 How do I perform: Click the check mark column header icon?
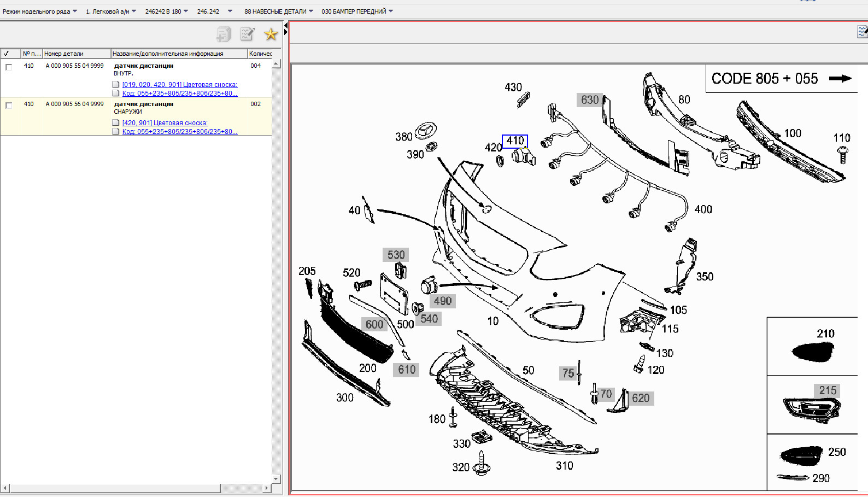7,54
